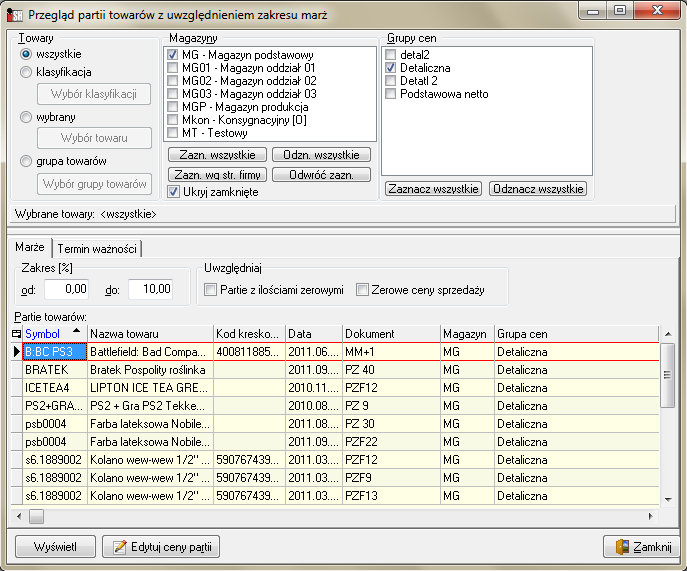
Task: Click 'Odznacz wszystkie' price groups button
Action: pos(538,189)
